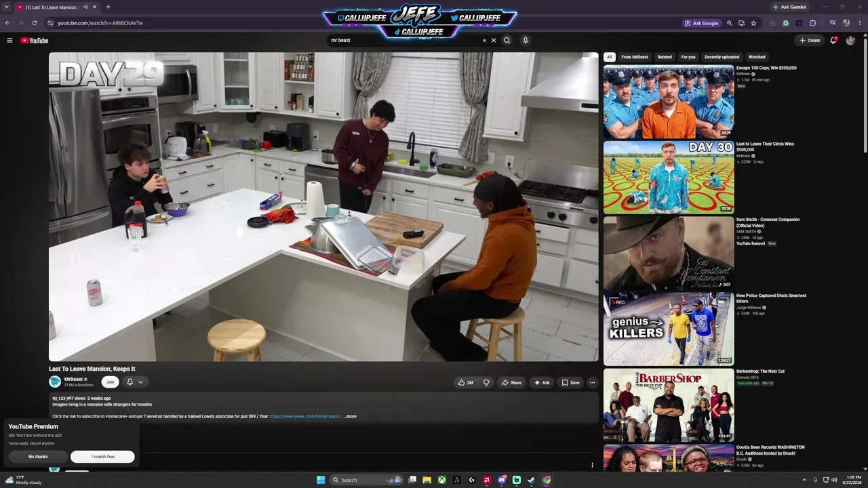Open YouTube notifications bell

tap(833, 41)
